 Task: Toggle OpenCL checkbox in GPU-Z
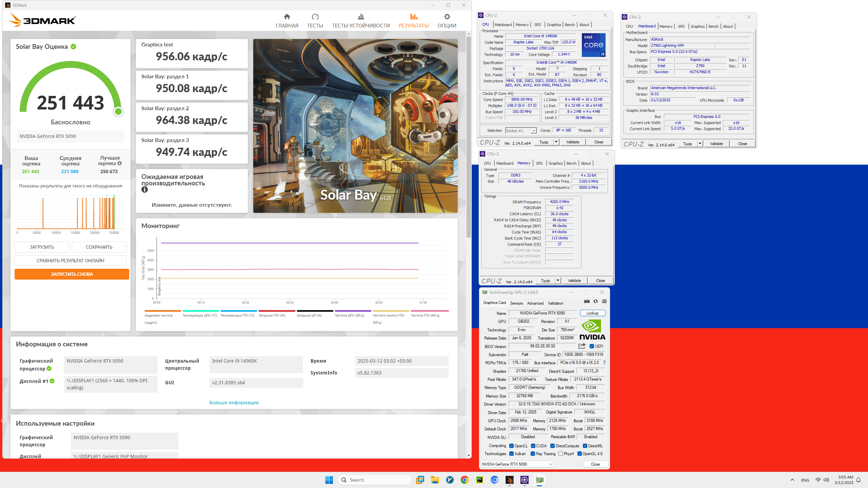click(511, 446)
